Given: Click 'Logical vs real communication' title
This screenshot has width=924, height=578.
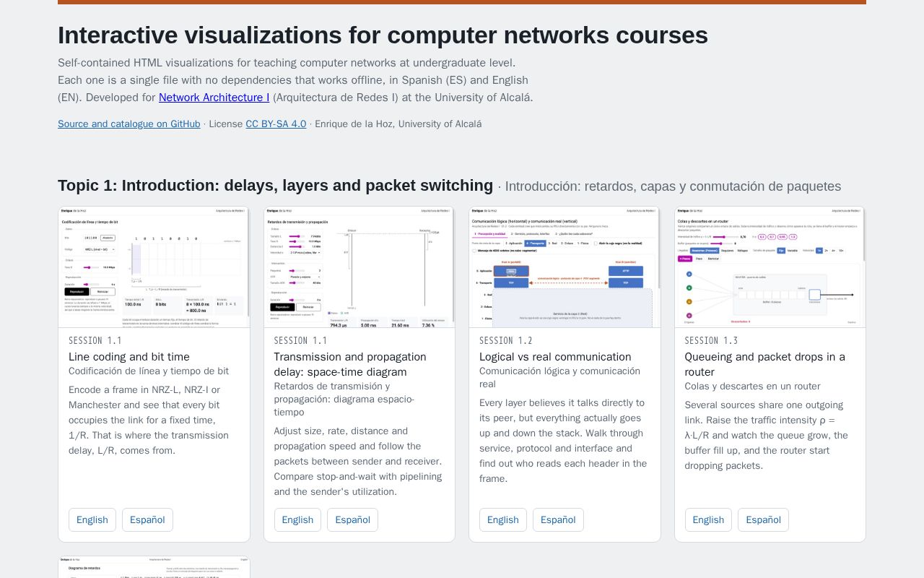Looking at the screenshot, I should 555,356.
